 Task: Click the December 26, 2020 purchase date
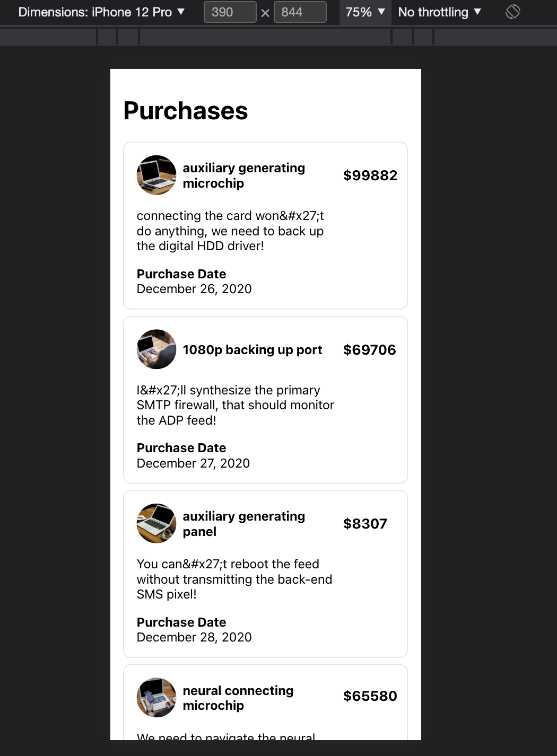[194, 288]
